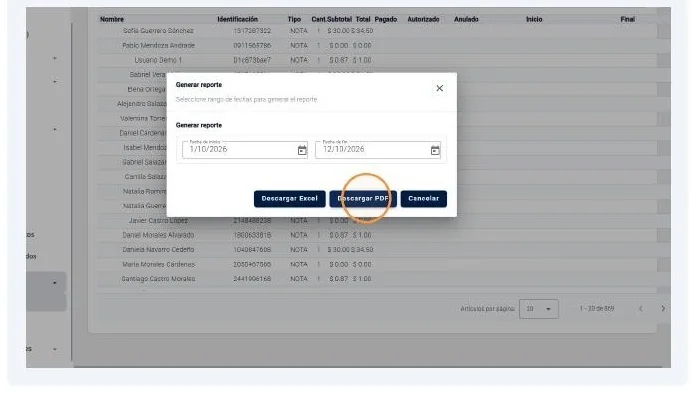Open calendar picker for end date 12/10/2026

pos(435,150)
